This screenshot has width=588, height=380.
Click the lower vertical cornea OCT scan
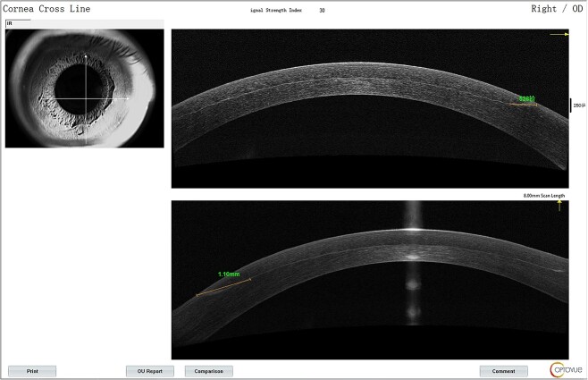click(370, 280)
